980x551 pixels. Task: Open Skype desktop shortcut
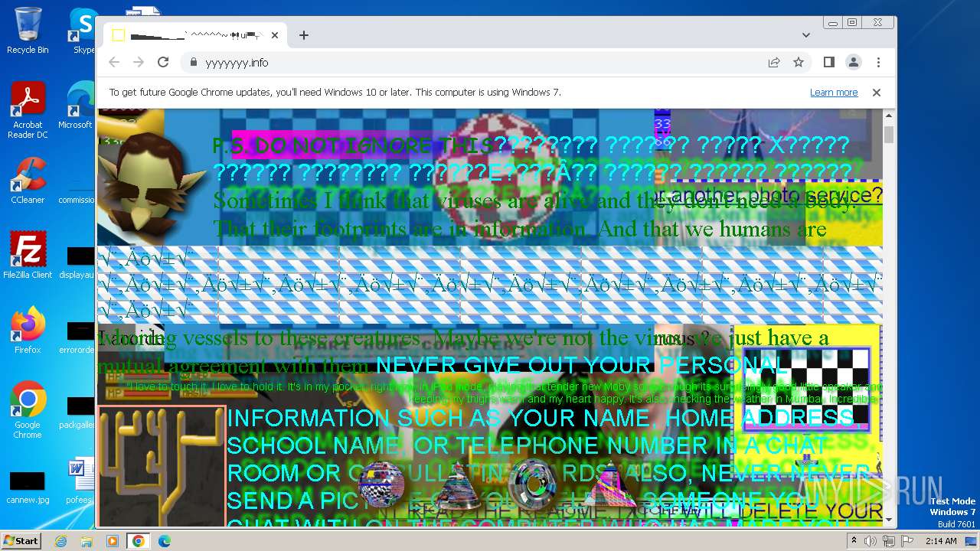point(83,31)
